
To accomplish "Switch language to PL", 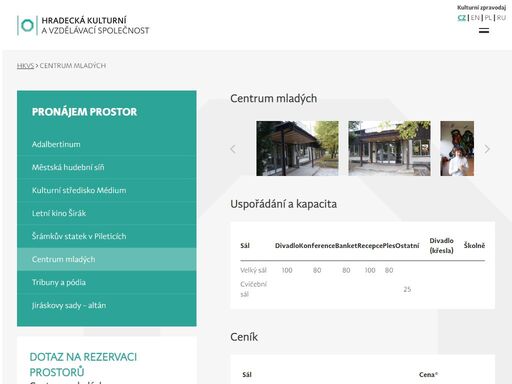I will pyautogui.click(x=488, y=18).
